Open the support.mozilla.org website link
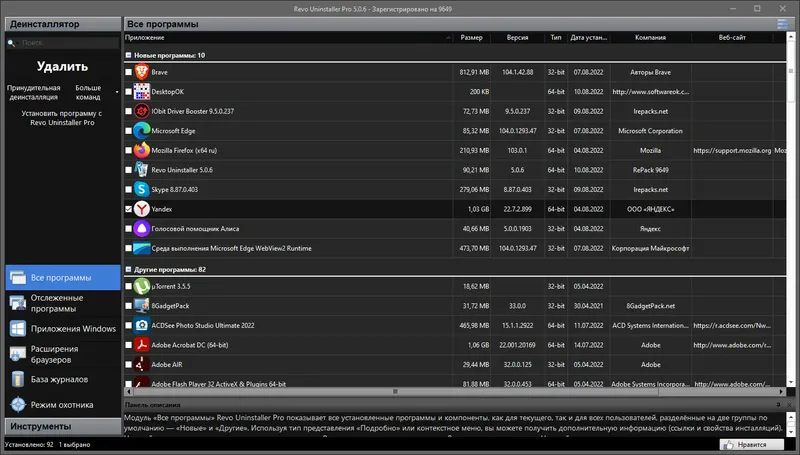Screen dimensions: 800x455 coord(732,150)
